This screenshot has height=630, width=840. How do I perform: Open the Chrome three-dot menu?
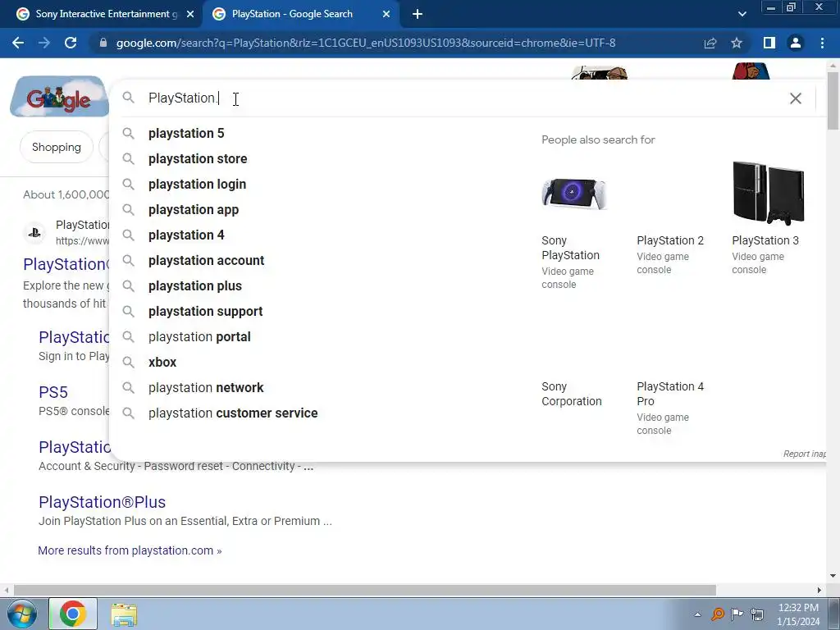pyautogui.click(x=822, y=43)
